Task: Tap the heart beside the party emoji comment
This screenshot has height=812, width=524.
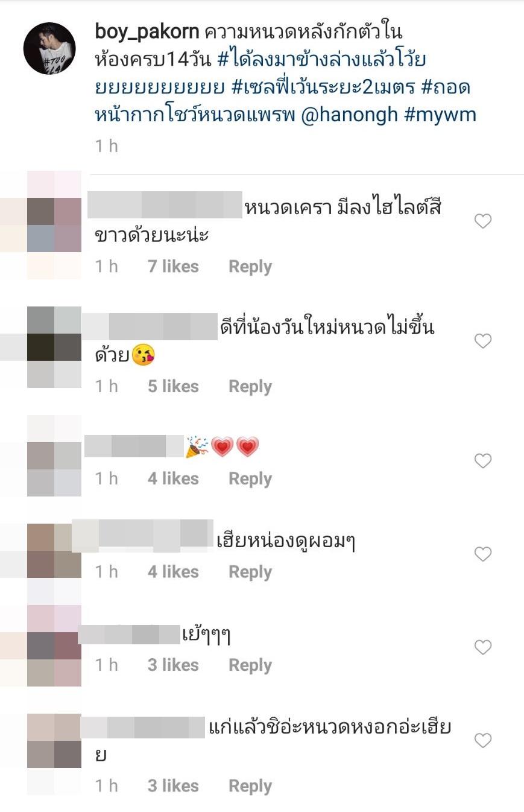Action: (x=483, y=462)
